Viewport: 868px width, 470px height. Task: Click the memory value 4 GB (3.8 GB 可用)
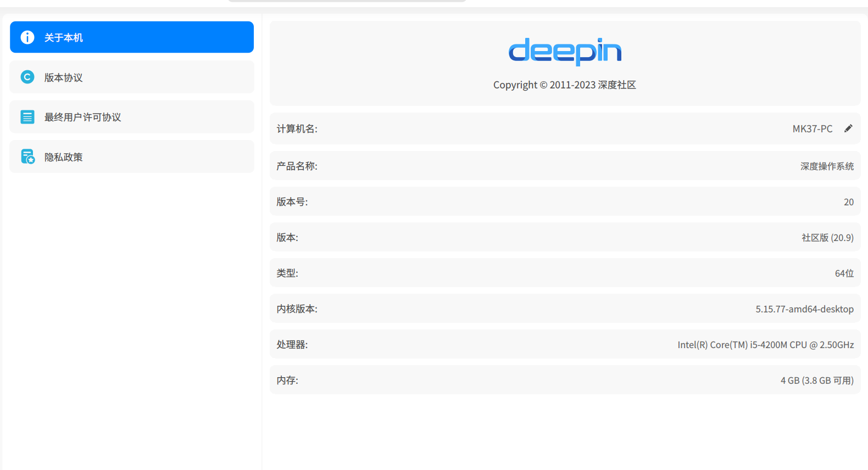[817, 381]
